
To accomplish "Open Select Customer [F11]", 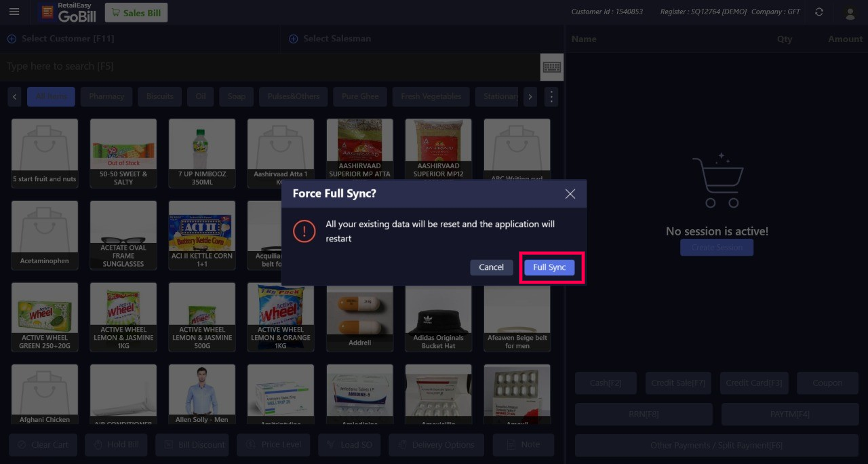I will point(60,39).
